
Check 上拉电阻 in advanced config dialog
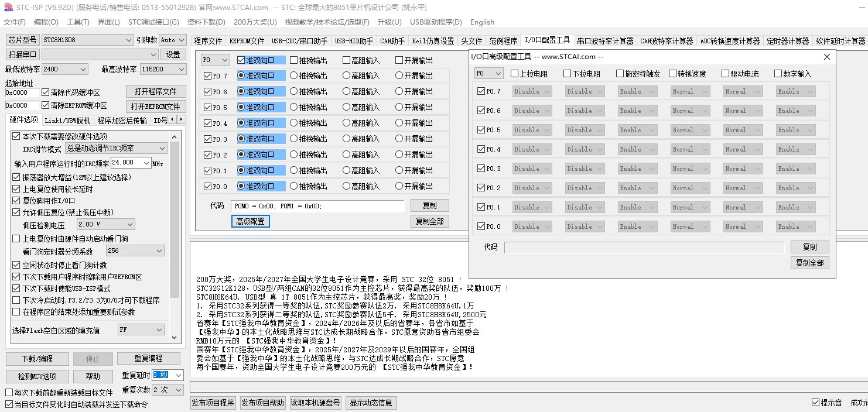click(x=529, y=74)
